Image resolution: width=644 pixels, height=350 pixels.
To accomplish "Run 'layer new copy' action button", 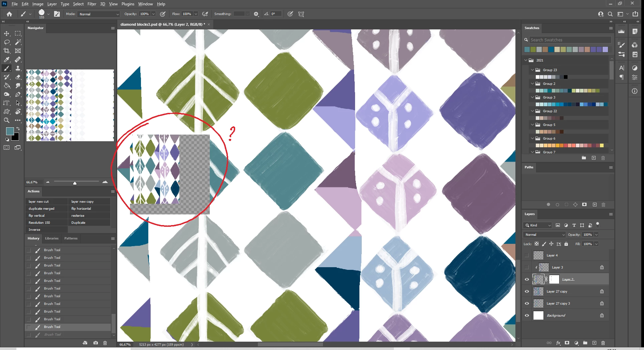I will (x=89, y=202).
